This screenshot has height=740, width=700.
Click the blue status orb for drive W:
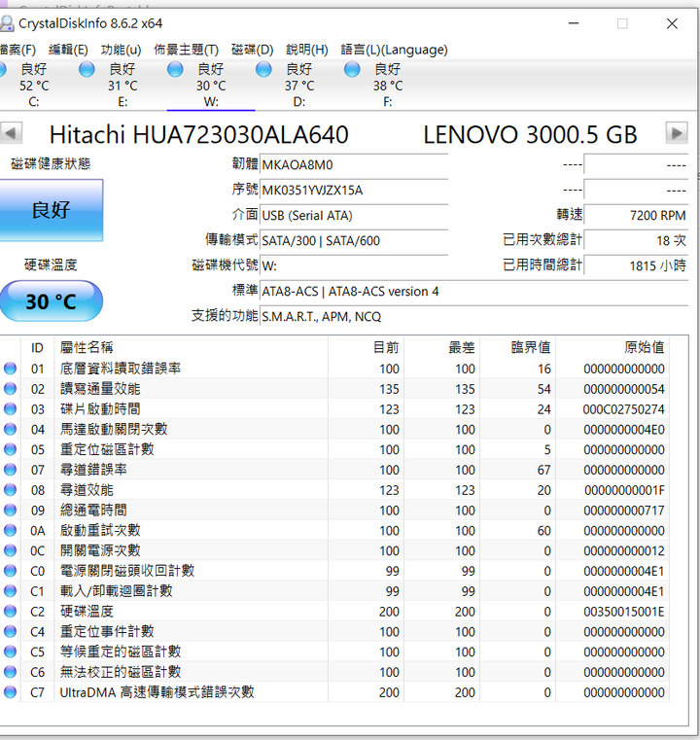[x=175, y=69]
